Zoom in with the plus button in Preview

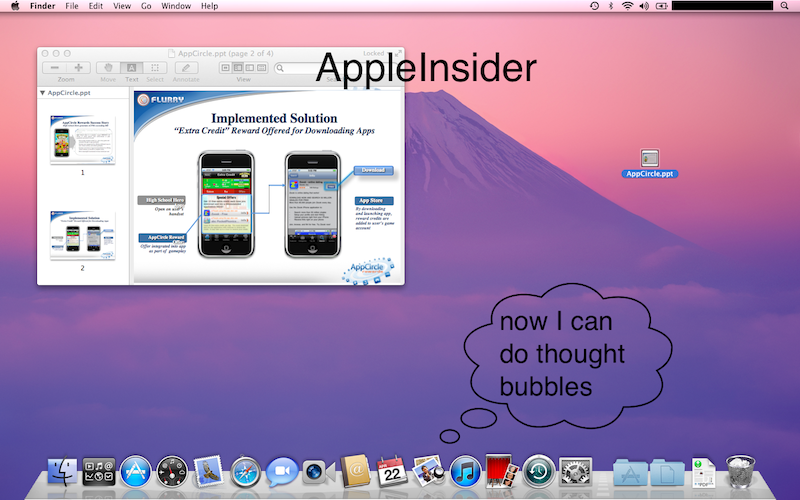(79, 68)
